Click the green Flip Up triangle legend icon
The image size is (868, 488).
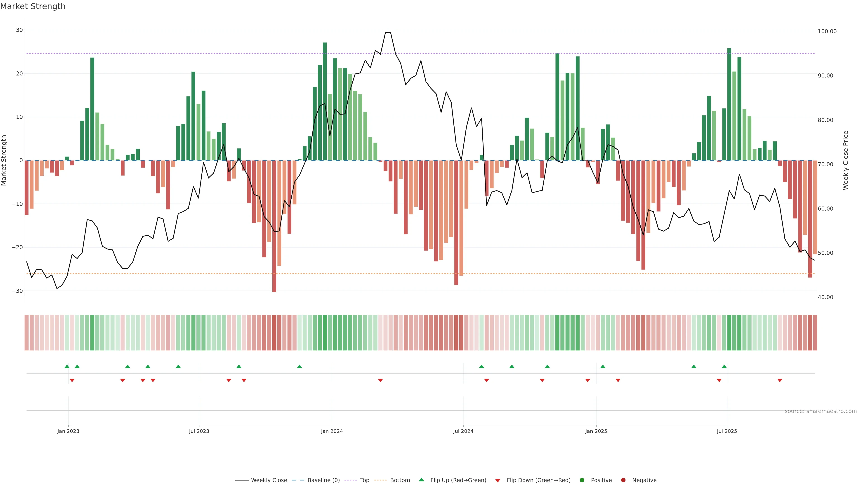click(x=421, y=480)
